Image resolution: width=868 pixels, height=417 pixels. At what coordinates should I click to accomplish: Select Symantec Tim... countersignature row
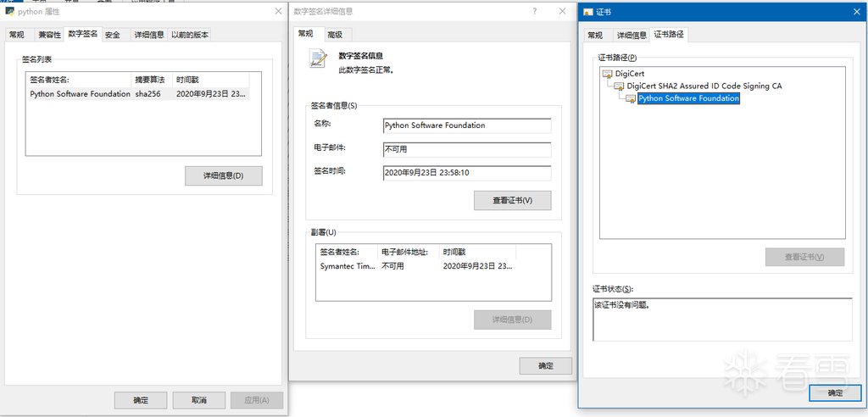pyautogui.click(x=418, y=266)
